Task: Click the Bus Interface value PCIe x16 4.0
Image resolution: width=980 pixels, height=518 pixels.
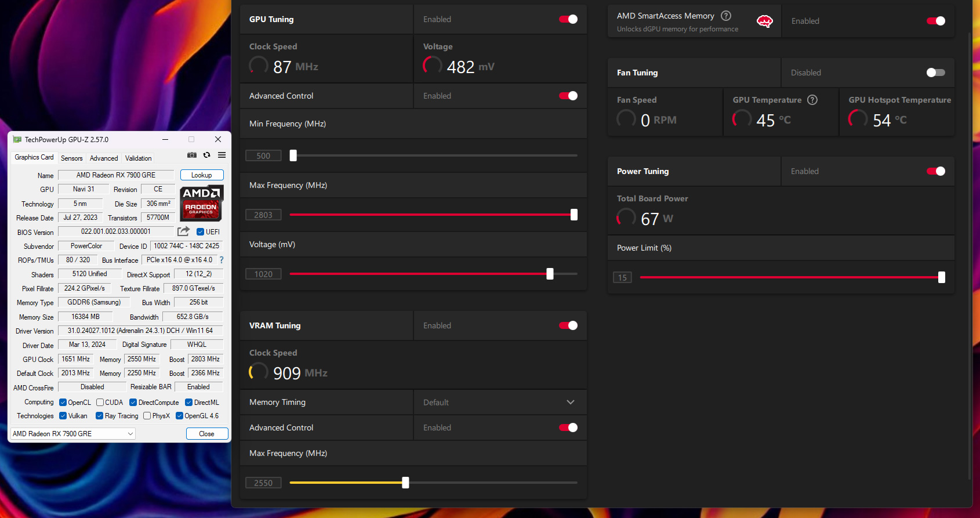Action: click(x=179, y=260)
